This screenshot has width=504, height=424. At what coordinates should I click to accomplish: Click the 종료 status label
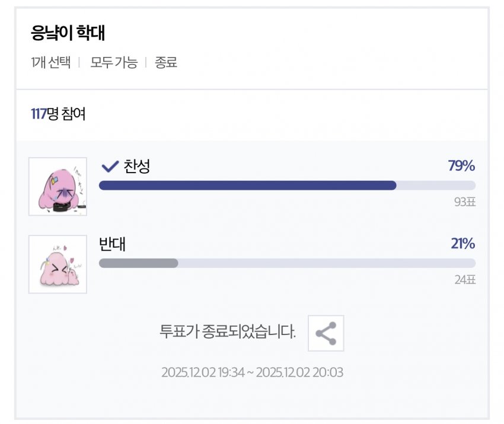click(x=166, y=62)
